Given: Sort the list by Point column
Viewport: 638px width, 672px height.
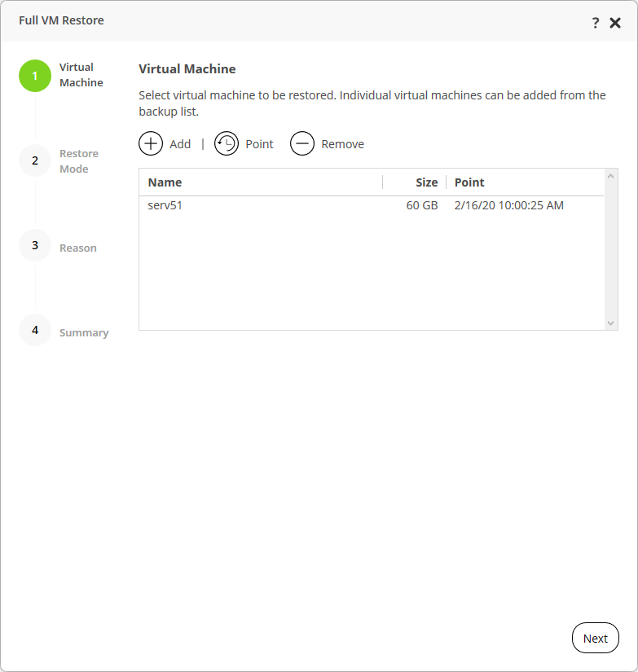Looking at the screenshot, I should point(469,182).
